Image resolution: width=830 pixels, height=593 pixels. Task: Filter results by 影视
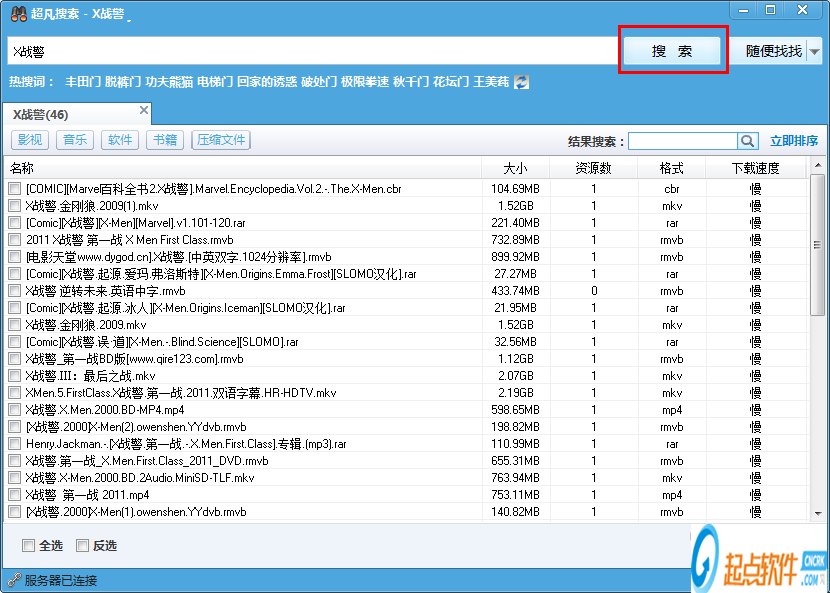point(30,140)
